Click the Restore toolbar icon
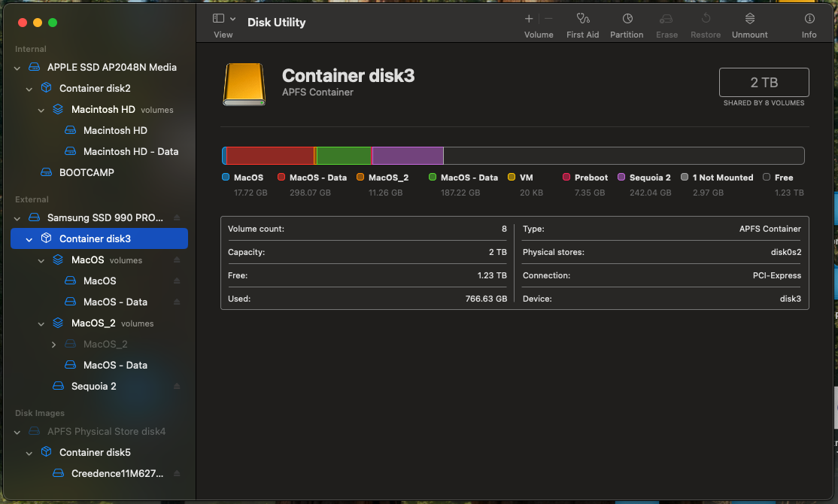The image size is (838, 504). click(x=706, y=23)
